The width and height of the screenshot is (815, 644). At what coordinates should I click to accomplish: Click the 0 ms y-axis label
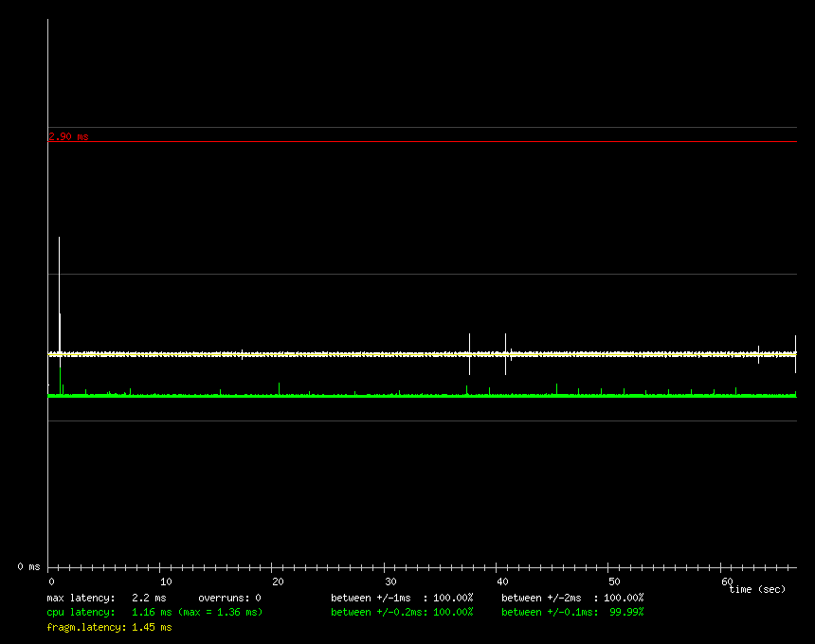27,566
